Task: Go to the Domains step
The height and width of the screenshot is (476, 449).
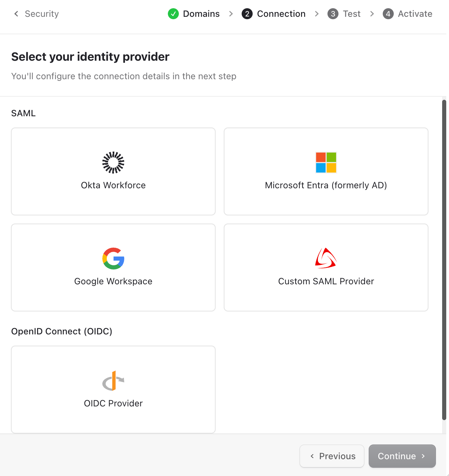Action: click(201, 14)
